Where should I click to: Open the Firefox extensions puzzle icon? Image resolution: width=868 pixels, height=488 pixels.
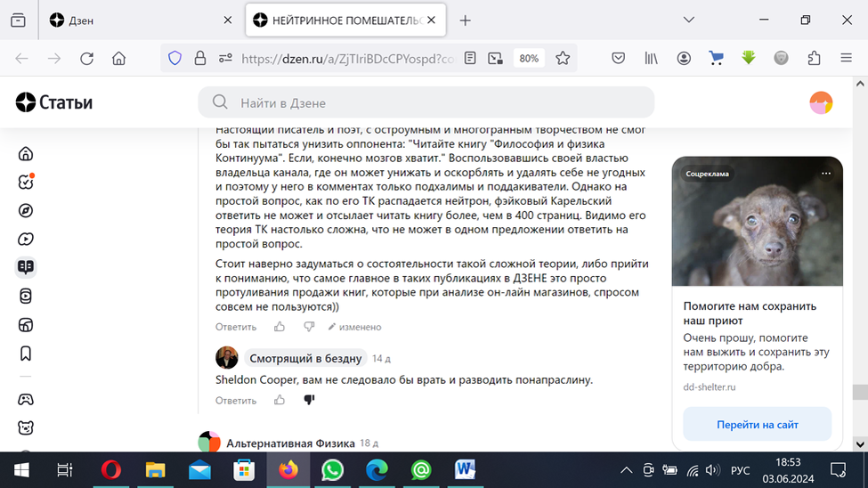pos(814,58)
